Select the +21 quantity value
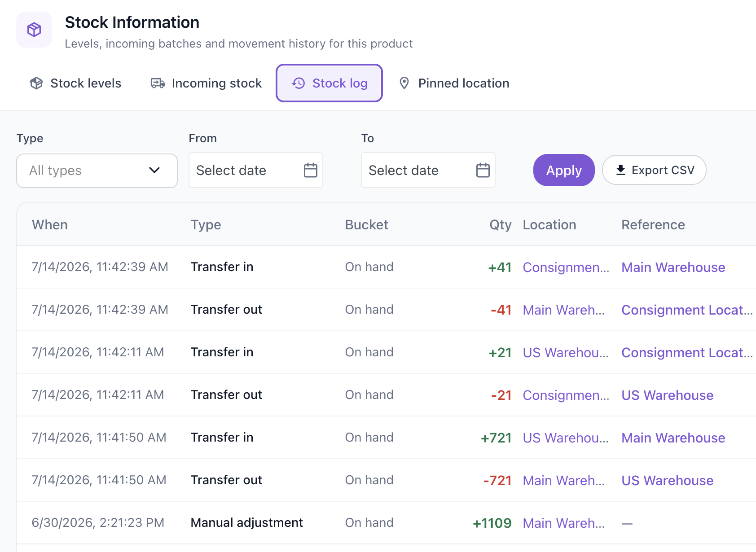This screenshot has height=552, width=756. [500, 352]
